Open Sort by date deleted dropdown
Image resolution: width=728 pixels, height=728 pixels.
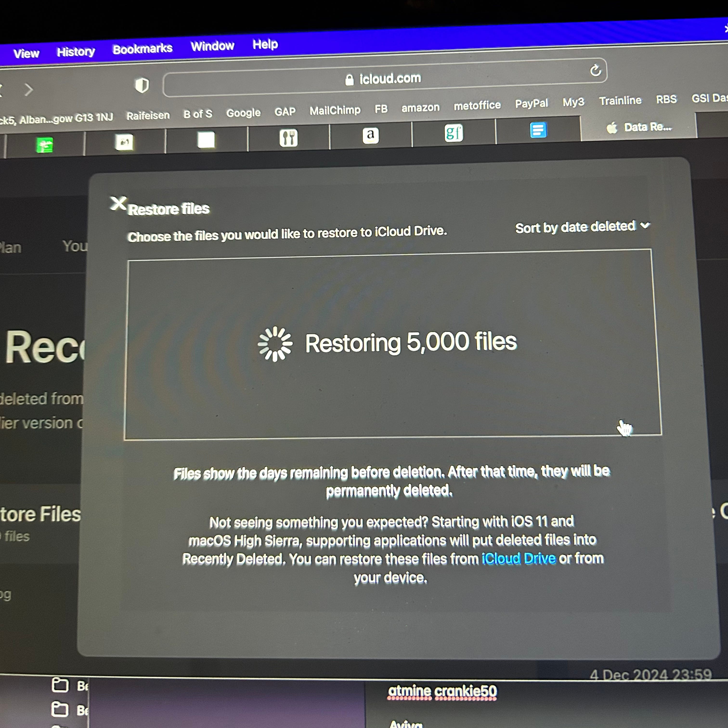583,227
